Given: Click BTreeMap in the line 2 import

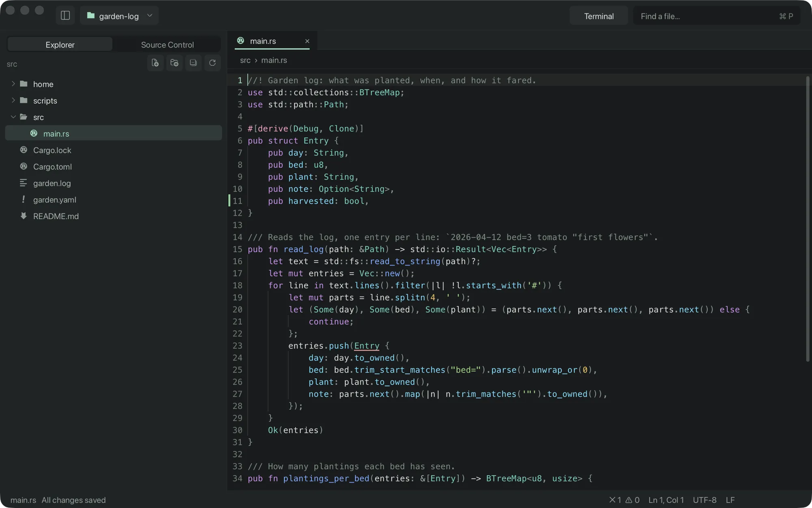Looking at the screenshot, I should [x=379, y=92].
